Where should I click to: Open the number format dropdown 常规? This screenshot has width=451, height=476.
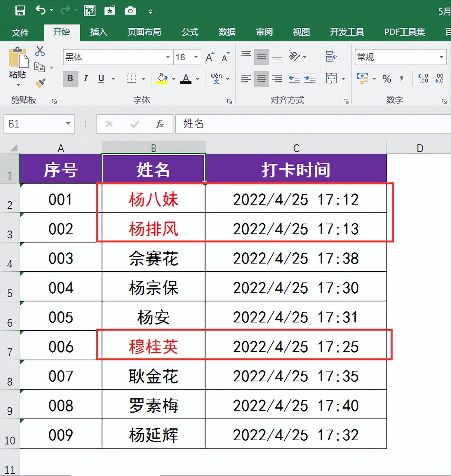(x=442, y=57)
